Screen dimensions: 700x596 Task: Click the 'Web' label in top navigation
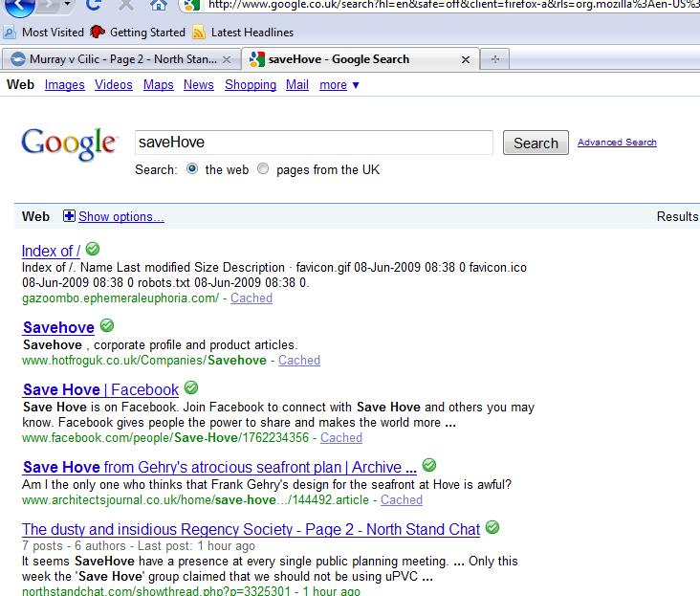coord(20,84)
